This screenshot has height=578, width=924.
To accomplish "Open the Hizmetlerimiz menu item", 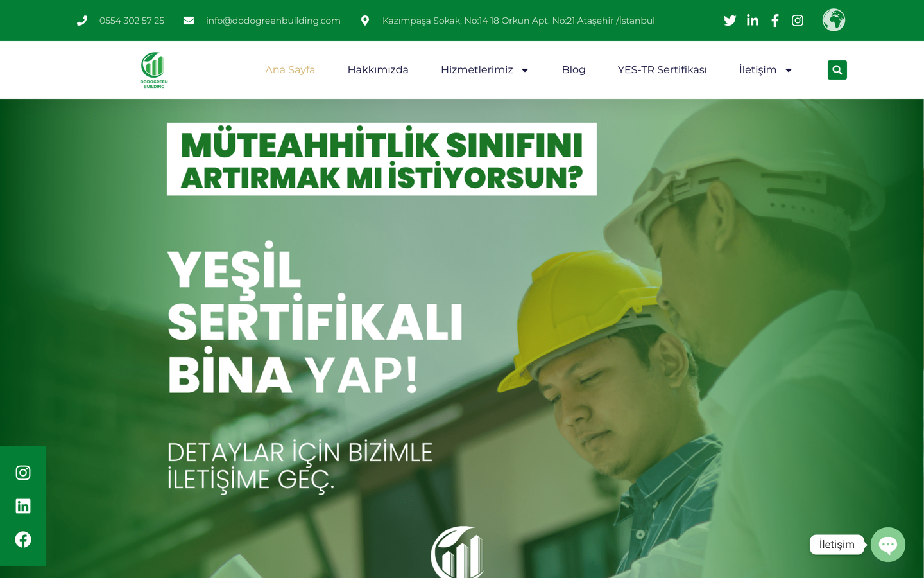I will [477, 69].
